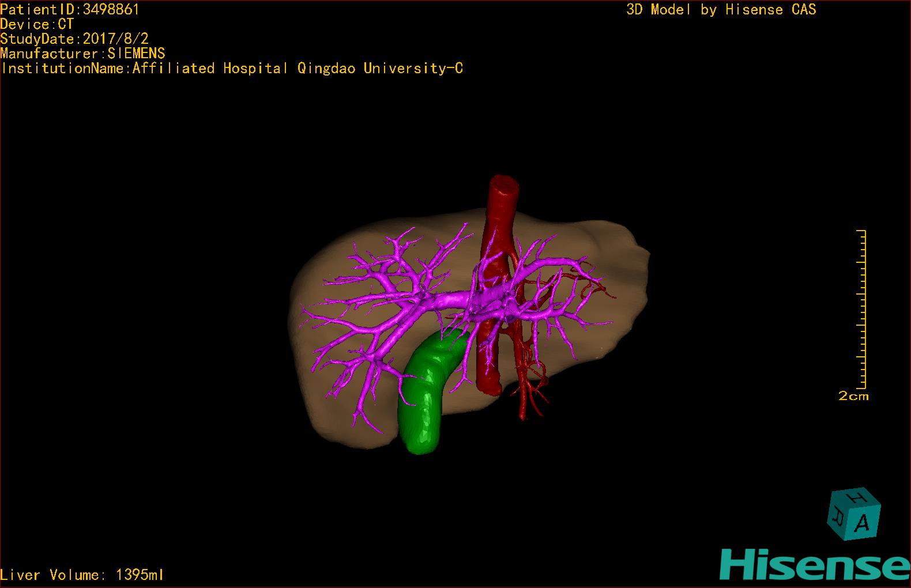The height and width of the screenshot is (588, 911).
Task: Click the 'Device:CT' text
Action: click(x=37, y=24)
